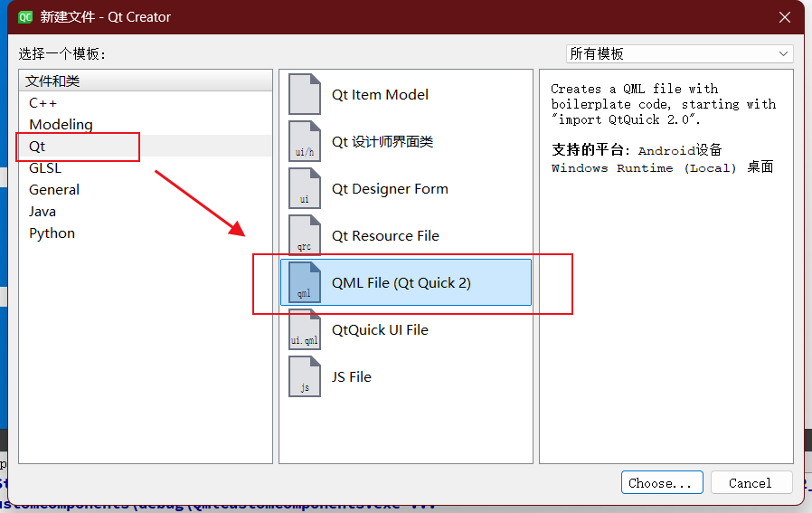Click the qrc Qt Resource File icon

[x=305, y=236]
